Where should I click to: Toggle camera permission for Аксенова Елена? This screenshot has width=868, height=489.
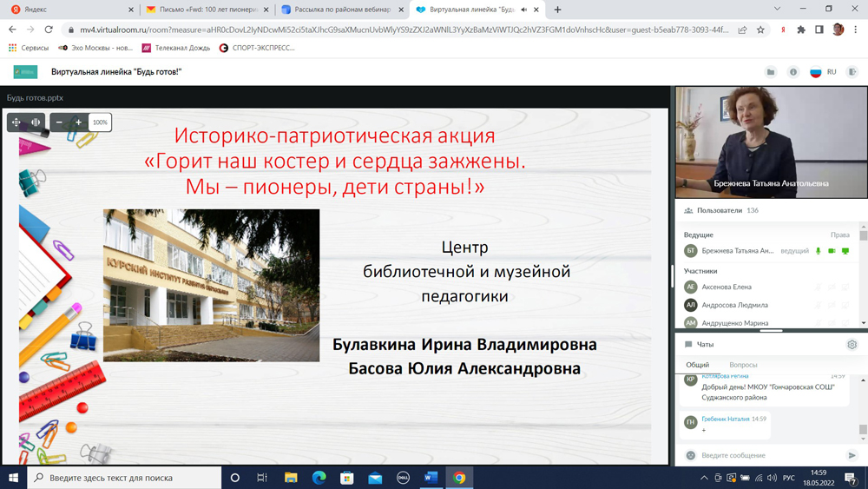[832, 287]
